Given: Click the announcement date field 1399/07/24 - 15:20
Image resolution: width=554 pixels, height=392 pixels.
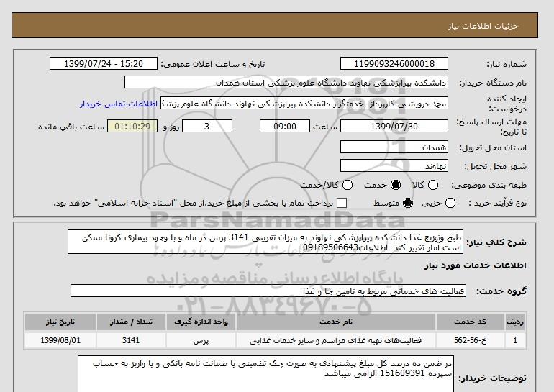Looking at the screenshot, I should [104, 63].
